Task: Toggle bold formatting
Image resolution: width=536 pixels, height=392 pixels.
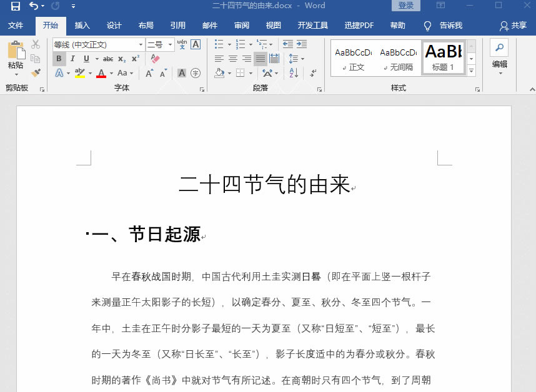Action: point(59,59)
